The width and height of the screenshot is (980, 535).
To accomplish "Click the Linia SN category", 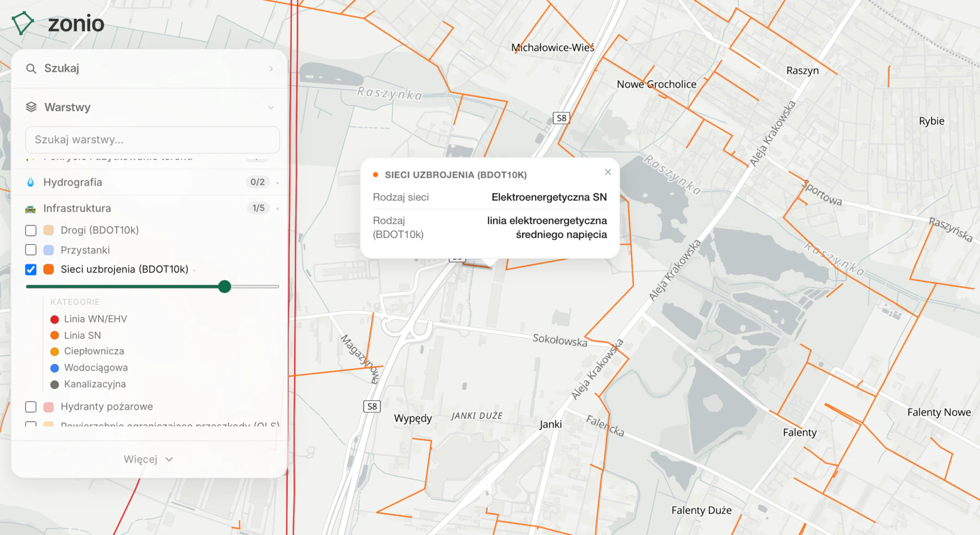I will pyautogui.click(x=76, y=336).
